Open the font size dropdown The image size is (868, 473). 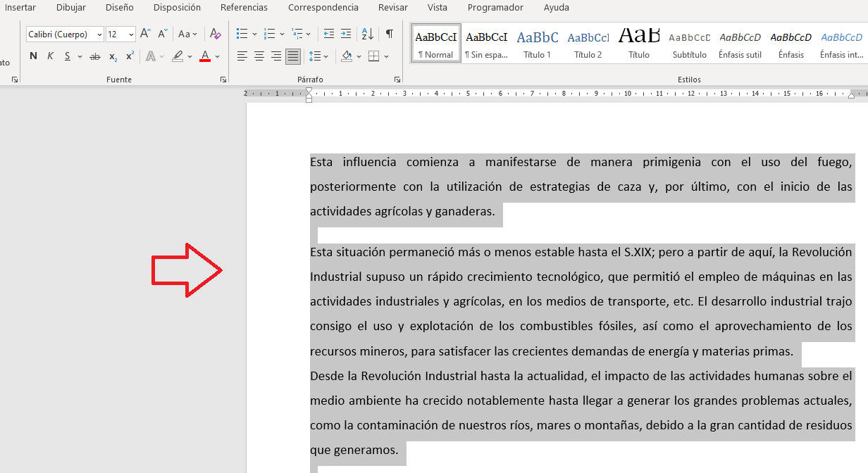point(131,34)
